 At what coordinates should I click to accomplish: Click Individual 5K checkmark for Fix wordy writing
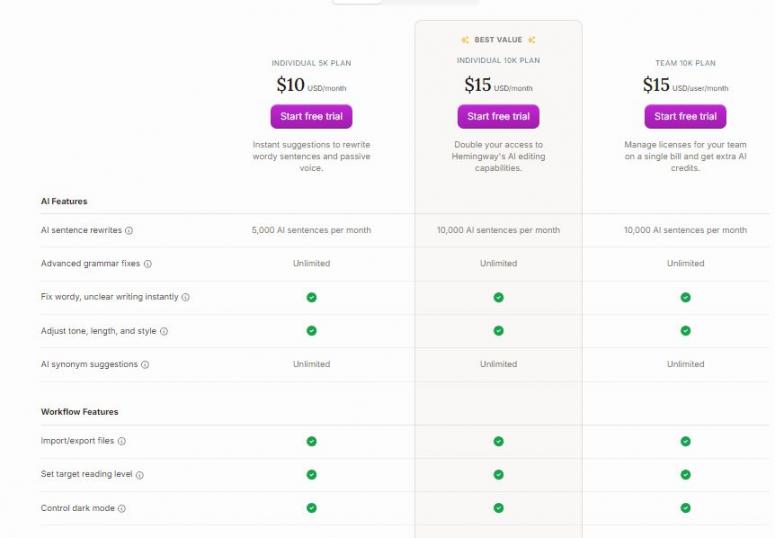(x=311, y=297)
